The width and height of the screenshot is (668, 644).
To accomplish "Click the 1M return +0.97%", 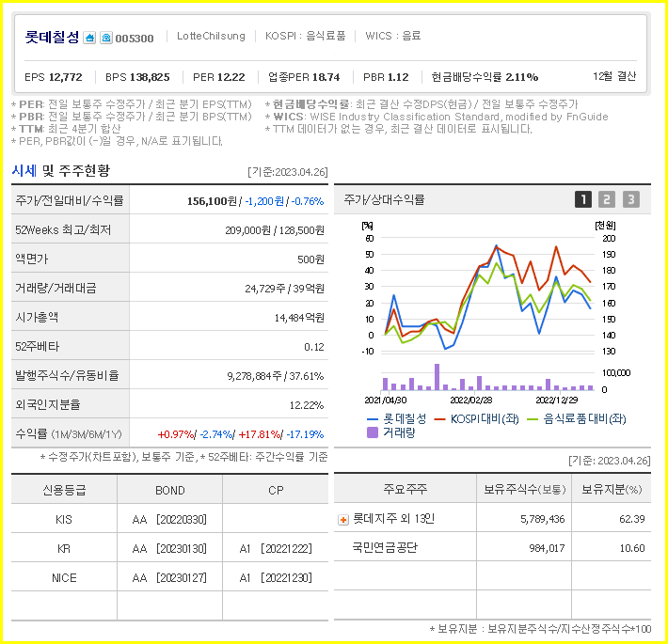I will 176,434.
